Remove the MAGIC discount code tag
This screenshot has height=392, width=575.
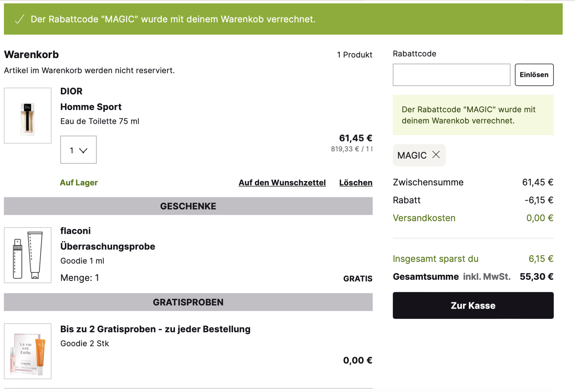(x=436, y=155)
